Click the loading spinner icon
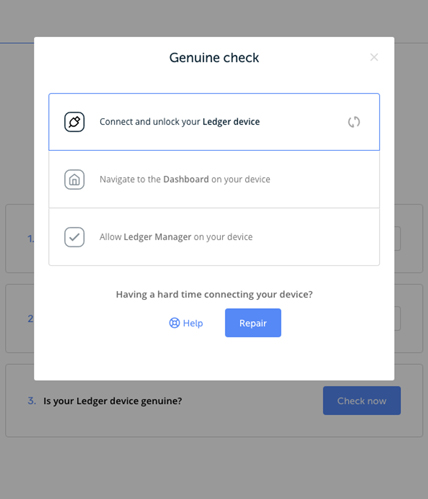This screenshot has height=499, width=428. click(x=354, y=122)
